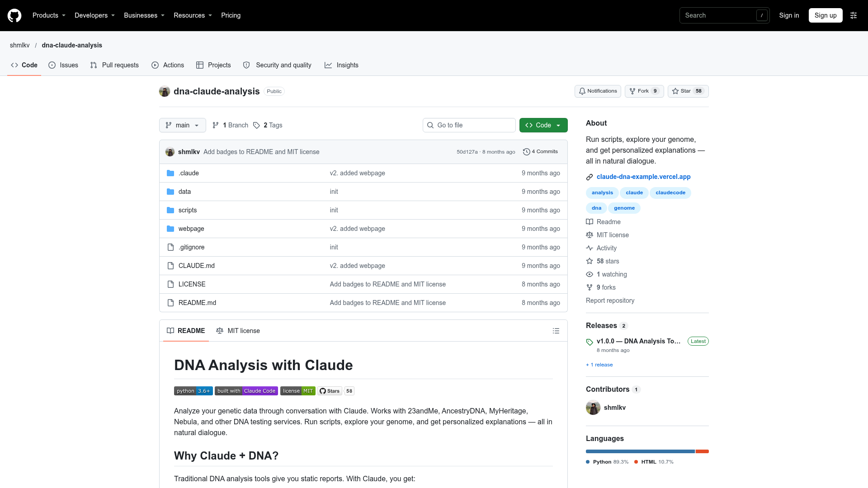The image size is (868, 488).
Task: Open the Actions tab
Action: click(168, 65)
